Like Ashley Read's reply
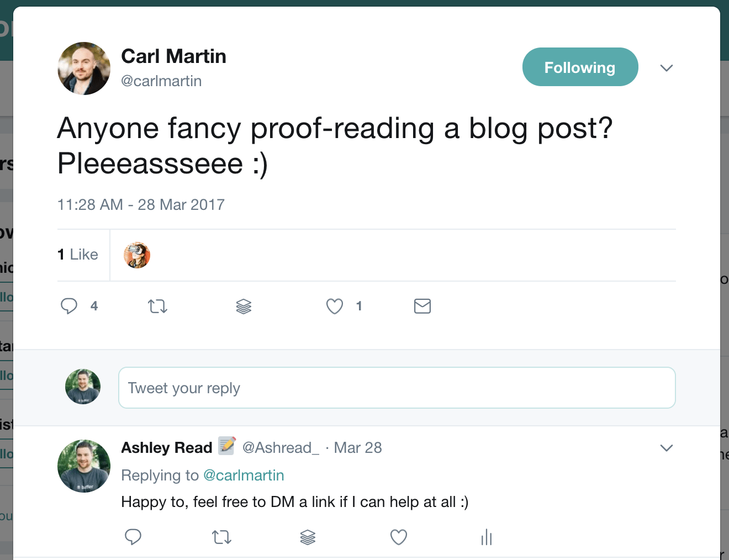This screenshot has width=729, height=560. pos(399,537)
